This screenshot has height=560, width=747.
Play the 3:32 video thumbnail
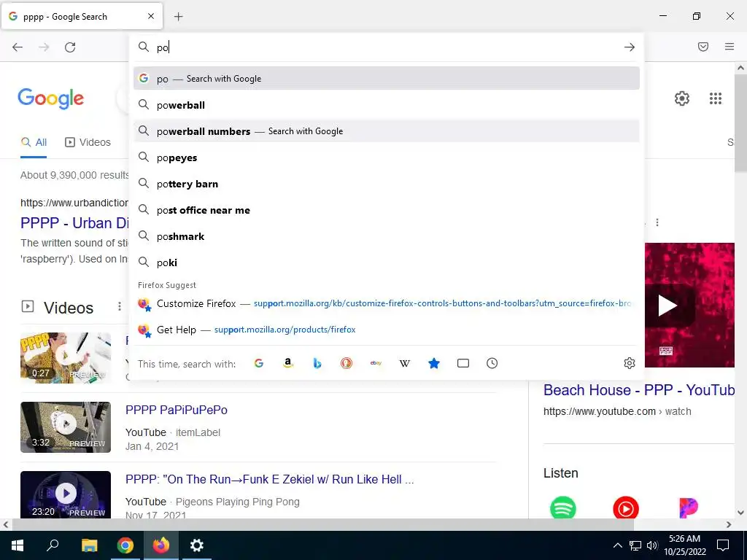[x=66, y=427]
